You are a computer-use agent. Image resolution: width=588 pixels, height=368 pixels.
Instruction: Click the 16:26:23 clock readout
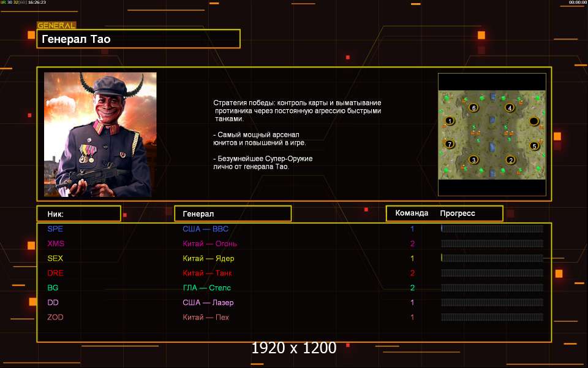click(37, 2)
